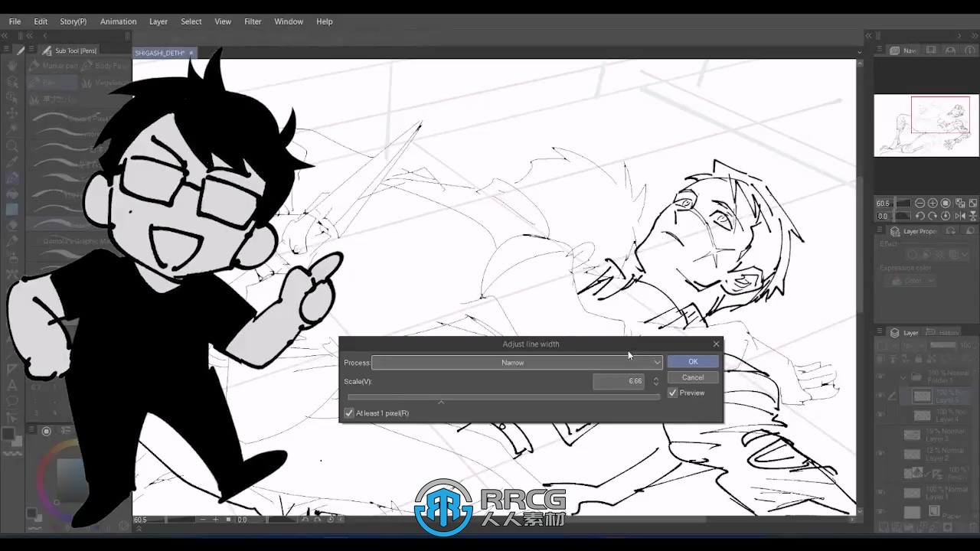Open the File menu
Viewport: 980px width, 551px height.
[15, 21]
